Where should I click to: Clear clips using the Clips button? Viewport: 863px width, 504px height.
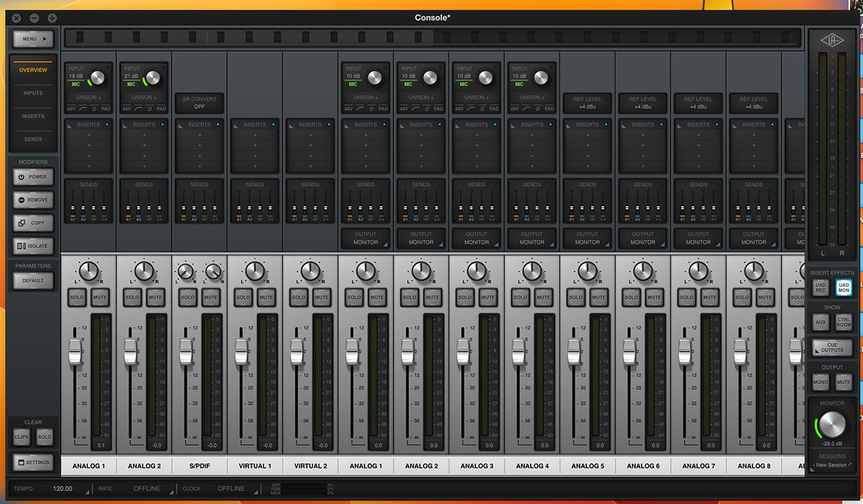point(22,437)
